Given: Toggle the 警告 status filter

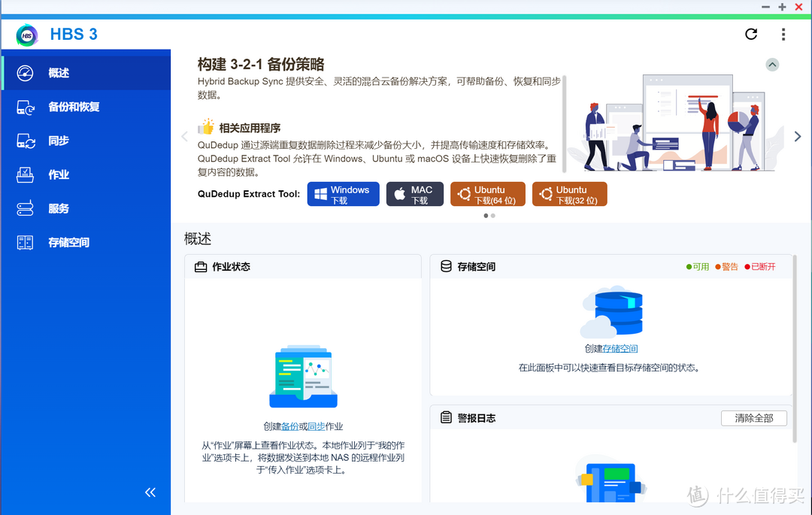Looking at the screenshot, I should 726,266.
